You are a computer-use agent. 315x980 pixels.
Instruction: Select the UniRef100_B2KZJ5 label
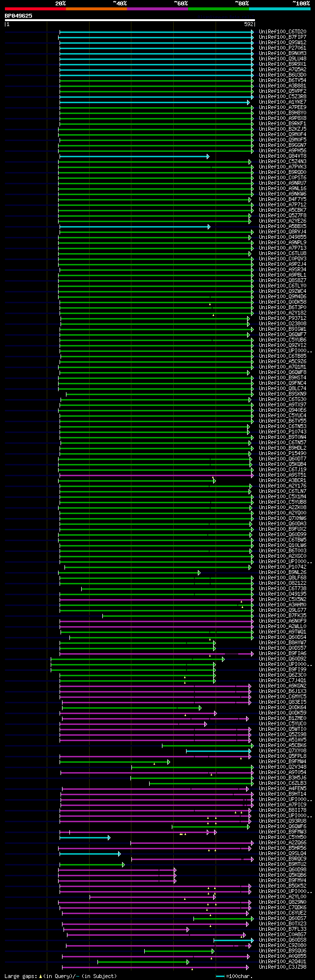coord(283,129)
